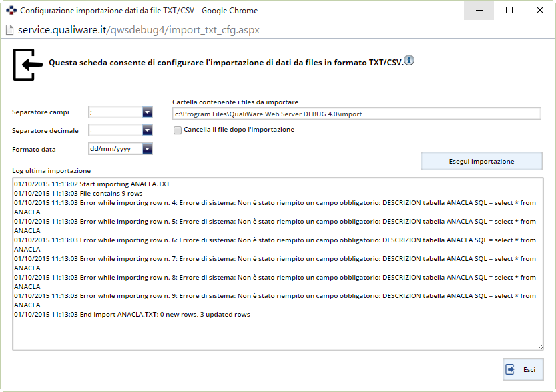Screen dimensions: 556x392
Task: Click the info icon beside the header text
Action: pos(409,61)
